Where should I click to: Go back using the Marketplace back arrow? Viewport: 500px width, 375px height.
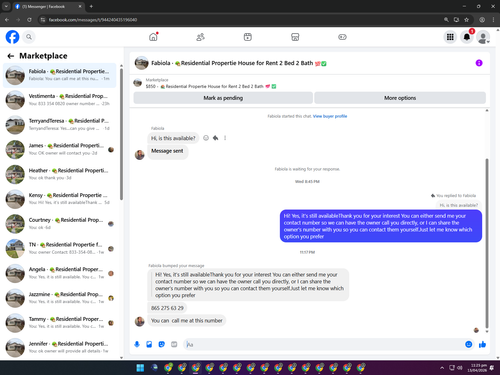(x=11, y=56)
